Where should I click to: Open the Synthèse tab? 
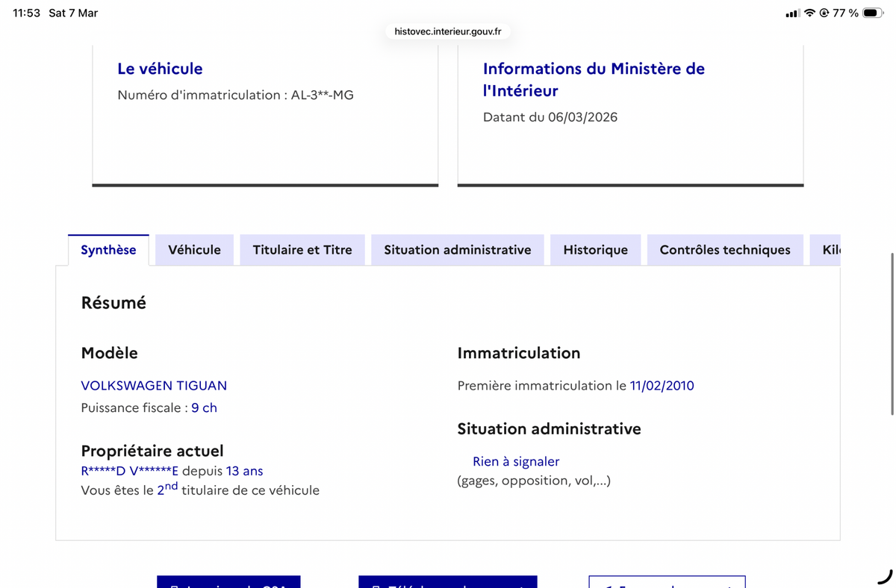pyautogui.click(x=108, y=250)
